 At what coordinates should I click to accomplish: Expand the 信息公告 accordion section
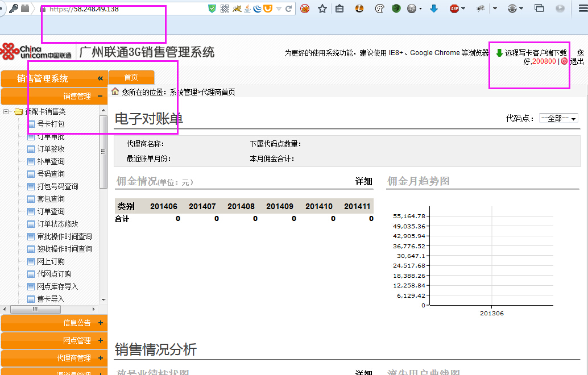55,323
